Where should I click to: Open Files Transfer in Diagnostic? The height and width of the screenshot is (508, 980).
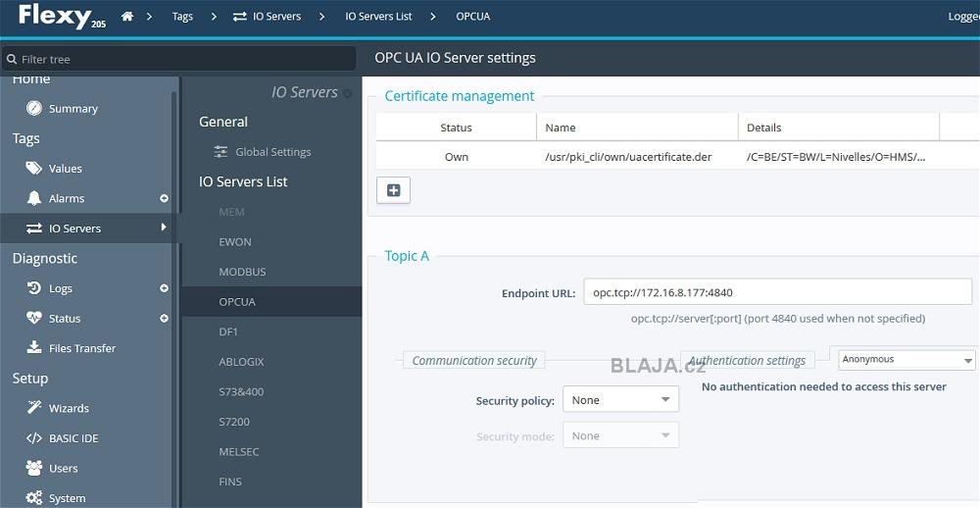pyautogui.click(x=82, y=348)
